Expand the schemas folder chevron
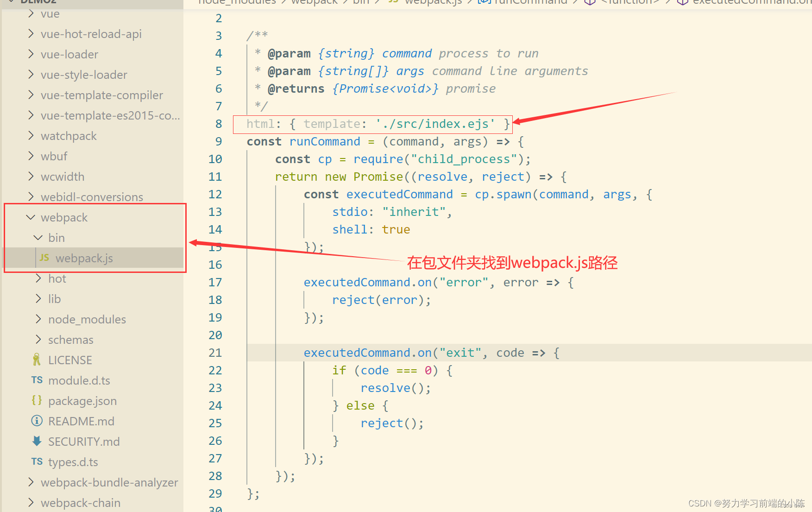The height and width of the screenshot is (512, 812). click(38, 339)
